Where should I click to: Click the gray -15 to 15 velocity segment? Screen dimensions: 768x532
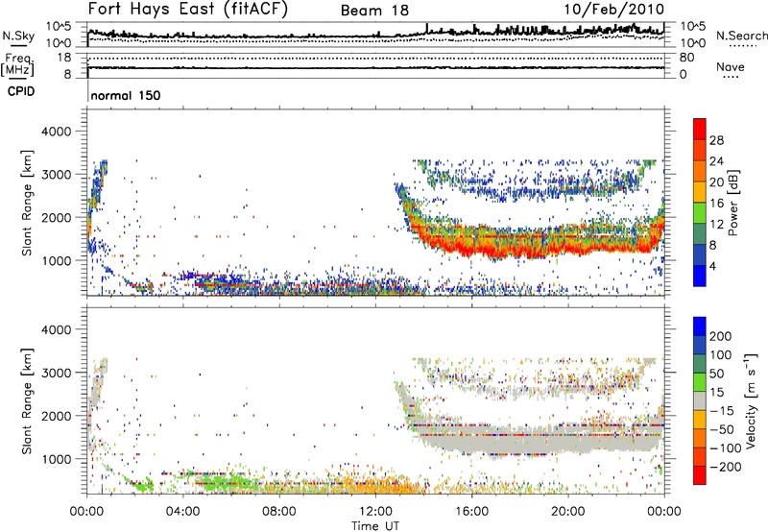click(700, 400)
